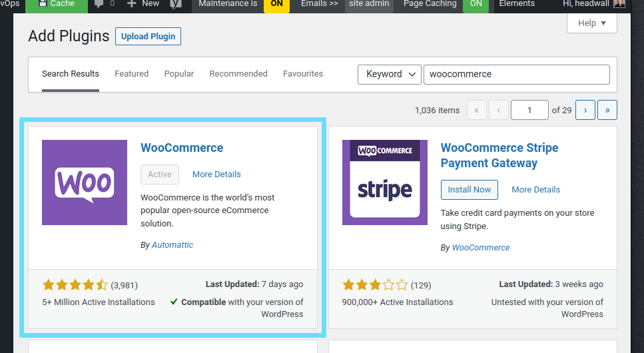Switch to the Favourites tab
Image resolution: width=644 pixels, height=353 pixels.
(303, 74)
